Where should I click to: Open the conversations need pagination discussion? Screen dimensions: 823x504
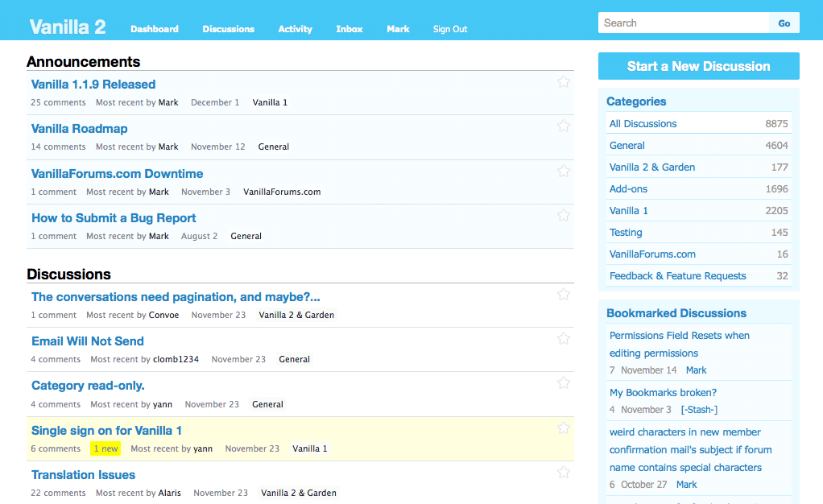pyautogui.click(x=176, y=297)
